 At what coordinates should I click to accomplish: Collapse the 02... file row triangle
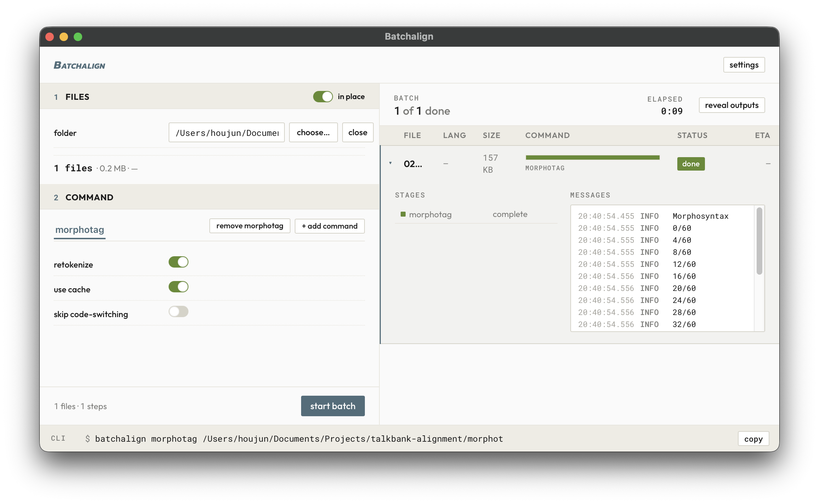point(390,163)
